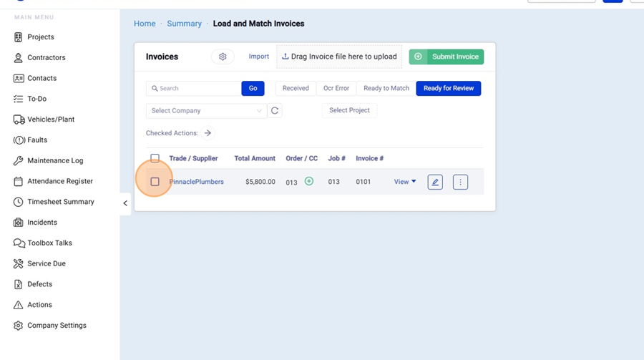Open the Select Project picker
The width and height of the screenshot is (644, 360).
349,110
